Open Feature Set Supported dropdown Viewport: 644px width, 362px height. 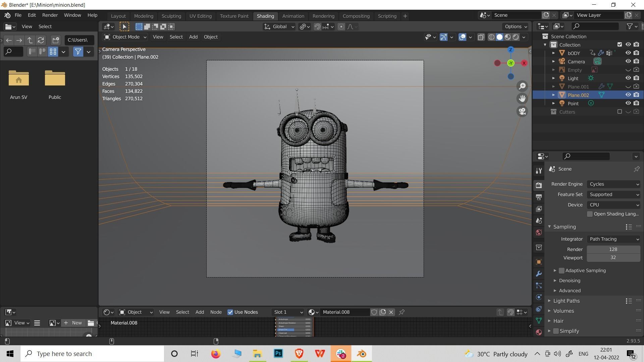pyautogui.click(x=613, y=194)
